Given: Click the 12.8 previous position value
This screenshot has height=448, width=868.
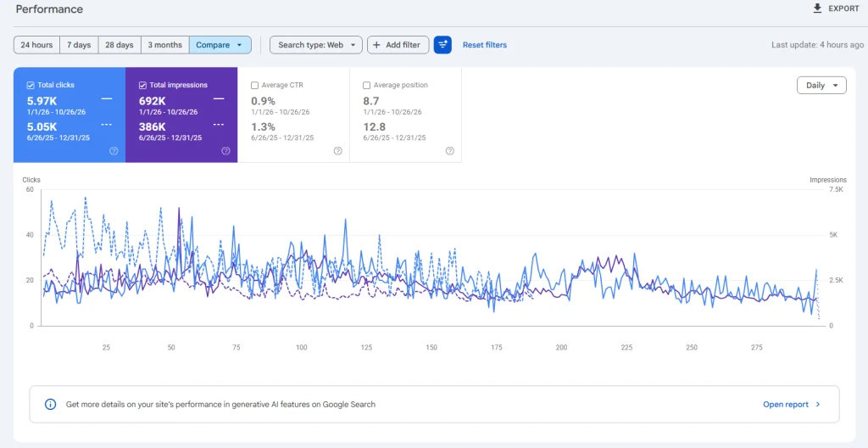Looking at the screenshot, I should point(374,127).
